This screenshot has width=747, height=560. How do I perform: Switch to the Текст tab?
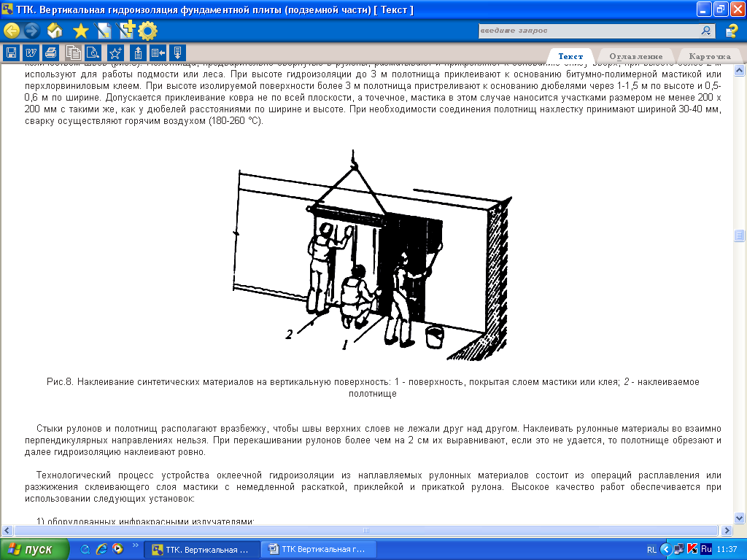tap(570, 56)
